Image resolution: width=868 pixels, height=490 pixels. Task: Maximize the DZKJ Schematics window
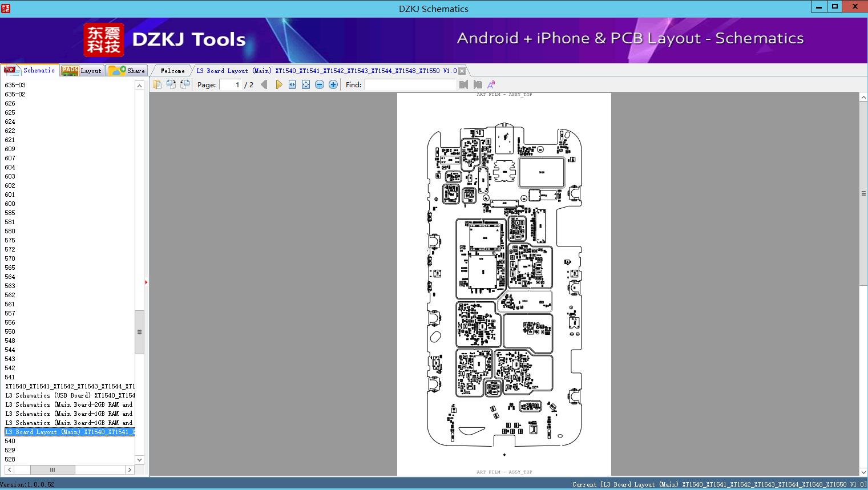[x=835, y=6]
